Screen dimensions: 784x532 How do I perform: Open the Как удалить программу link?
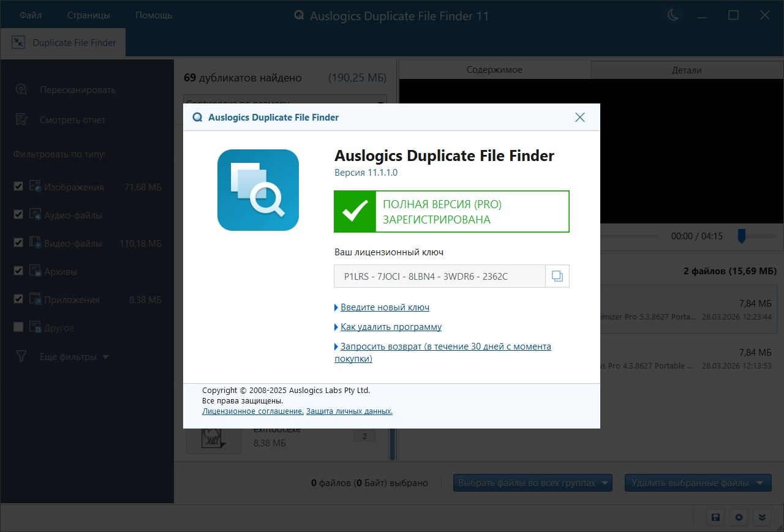coord(391,327)
